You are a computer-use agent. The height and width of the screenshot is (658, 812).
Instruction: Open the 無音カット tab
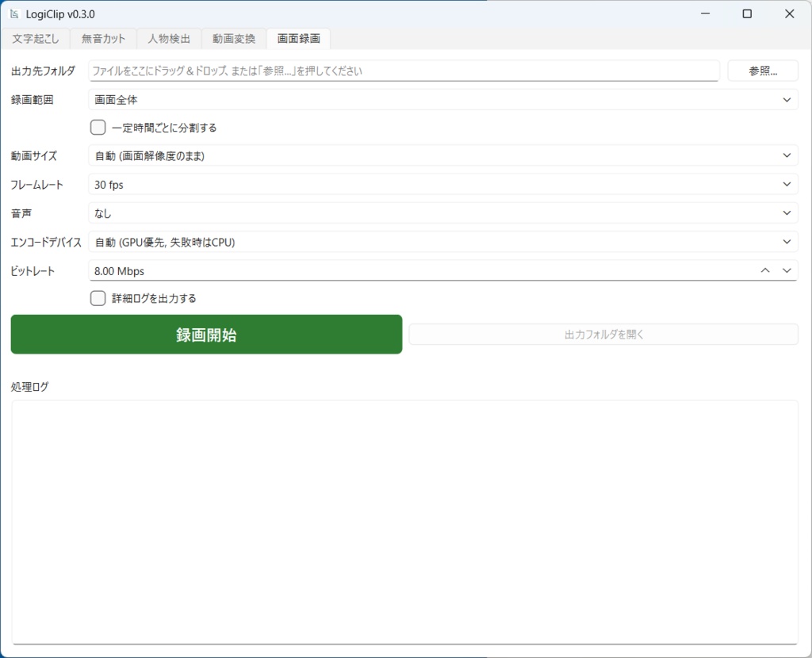pyautogui.click(x=103, y=39)
